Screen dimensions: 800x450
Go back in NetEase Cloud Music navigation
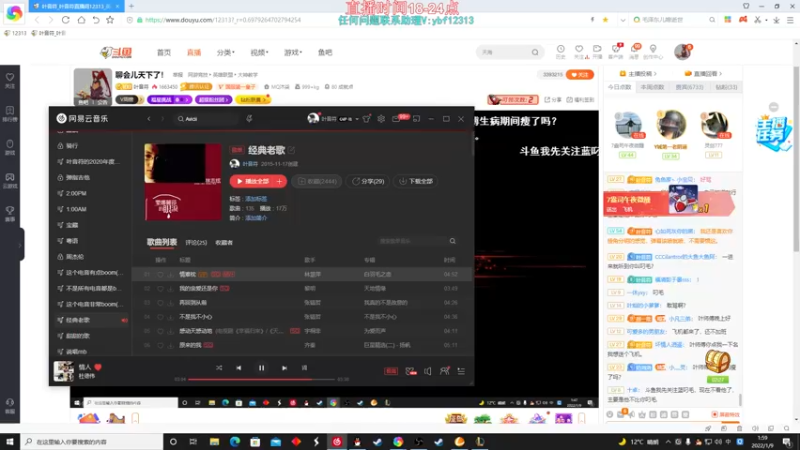coord(149,119)
